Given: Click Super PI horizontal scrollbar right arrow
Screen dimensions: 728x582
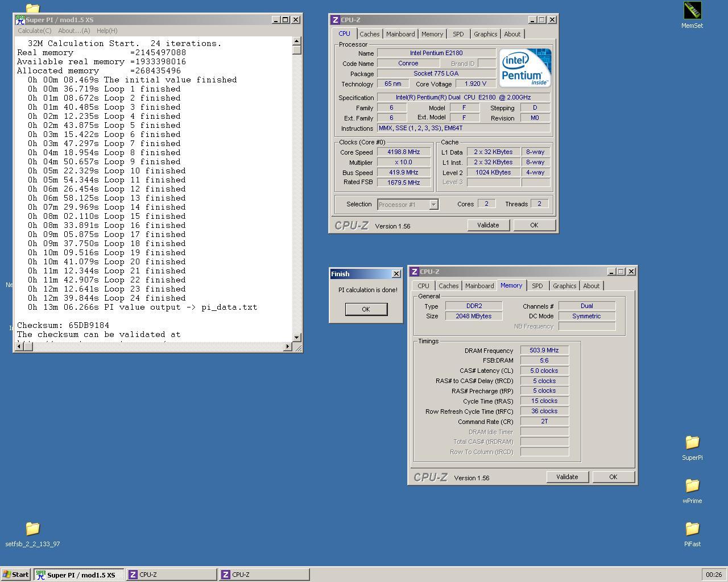Looking at the screenshot, I should pyautogui.click(x=287, y=347).
